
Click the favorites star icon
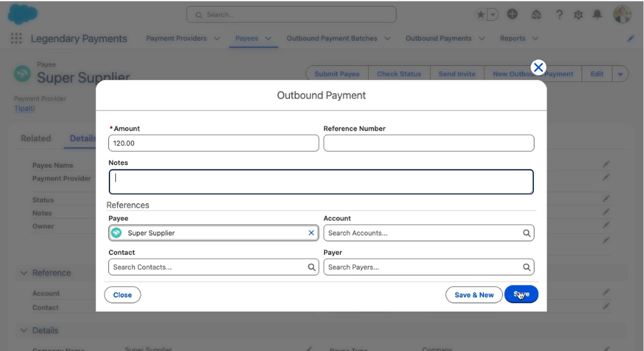(481, 15)
